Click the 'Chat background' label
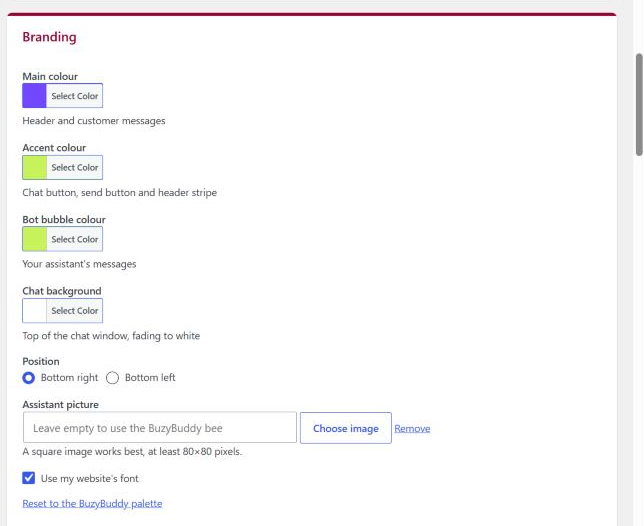Image resolution: width=644 pixels, height=526 pixels. [x=62, y=291]
